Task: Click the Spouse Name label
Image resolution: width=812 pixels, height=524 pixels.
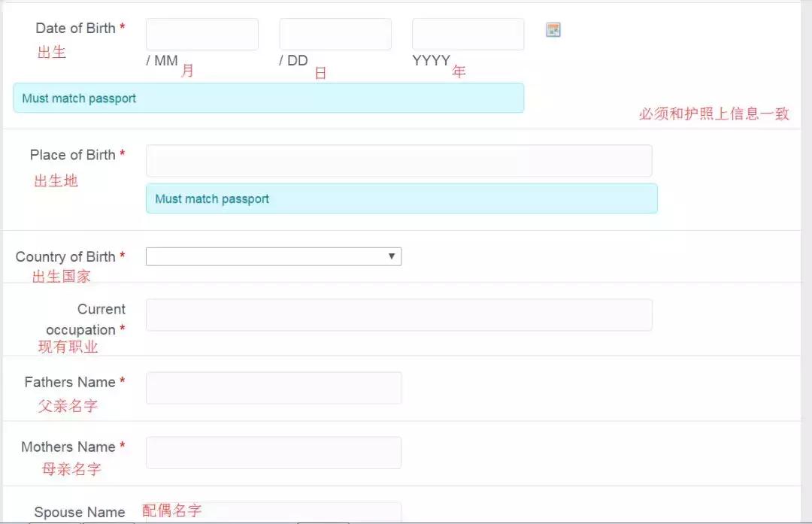Action: (80, 512)
